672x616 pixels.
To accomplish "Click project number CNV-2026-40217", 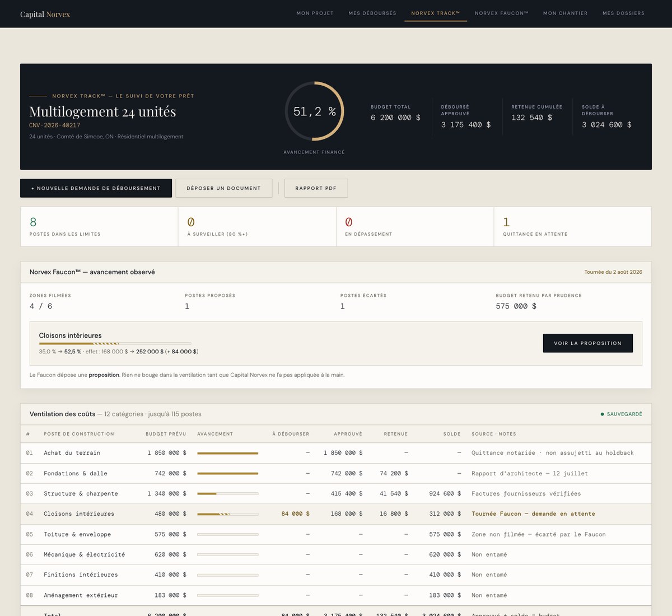I will tap(55, 125).
